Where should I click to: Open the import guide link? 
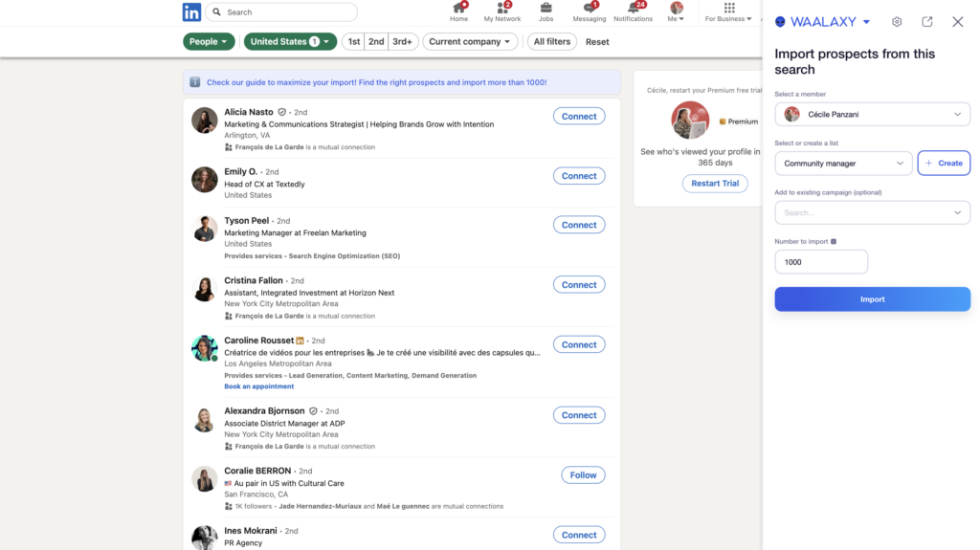377,82
